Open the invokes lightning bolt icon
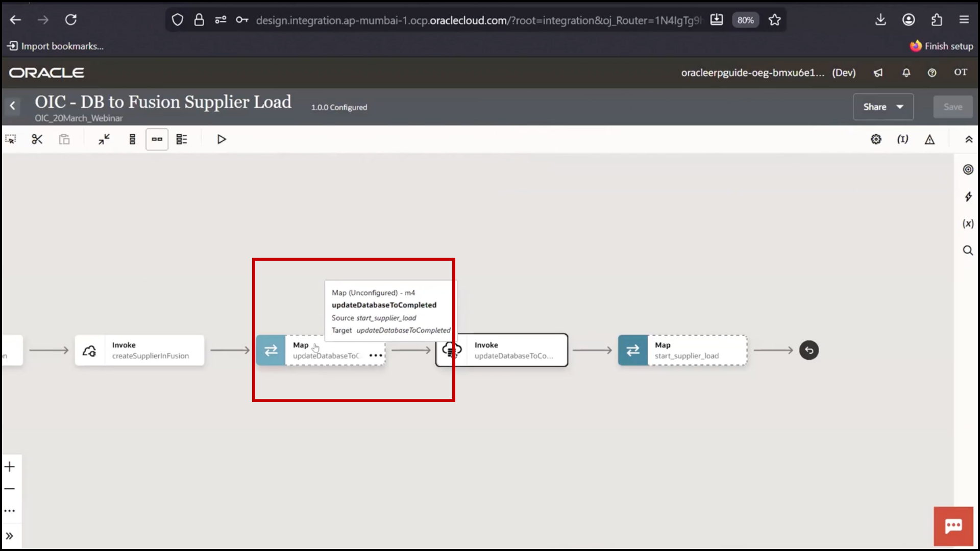The image size is (980, 551). (968, 196)
